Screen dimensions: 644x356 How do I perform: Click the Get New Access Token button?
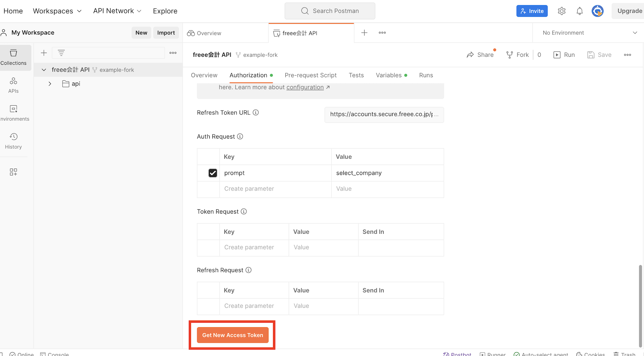tap(232, 335)
